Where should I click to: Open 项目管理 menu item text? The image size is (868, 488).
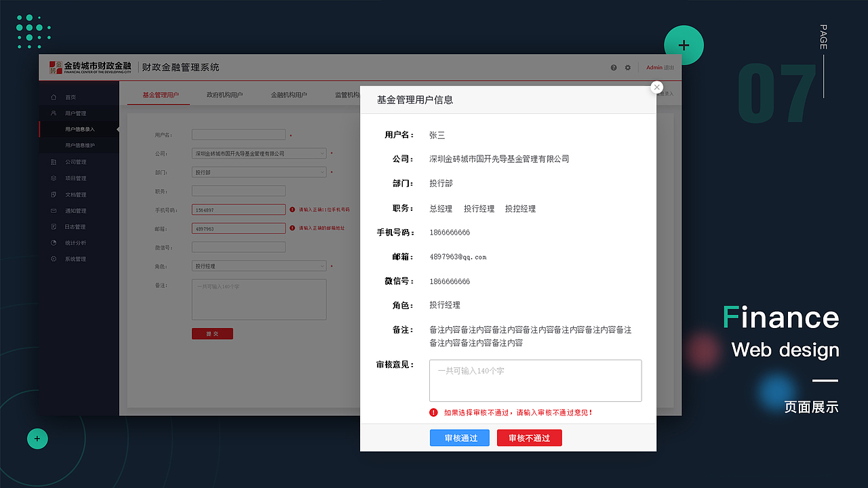76,178
